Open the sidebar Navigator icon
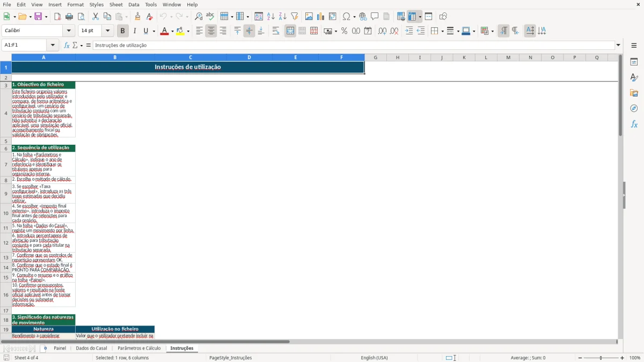The height and width of the screenshot is (362, 644). click(x=634, y=108)
